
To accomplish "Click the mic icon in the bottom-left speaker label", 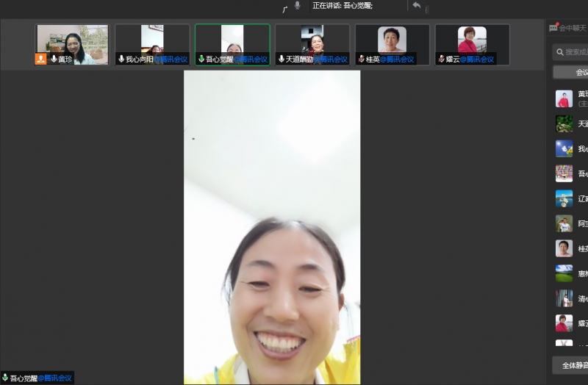I will [5, 378].
